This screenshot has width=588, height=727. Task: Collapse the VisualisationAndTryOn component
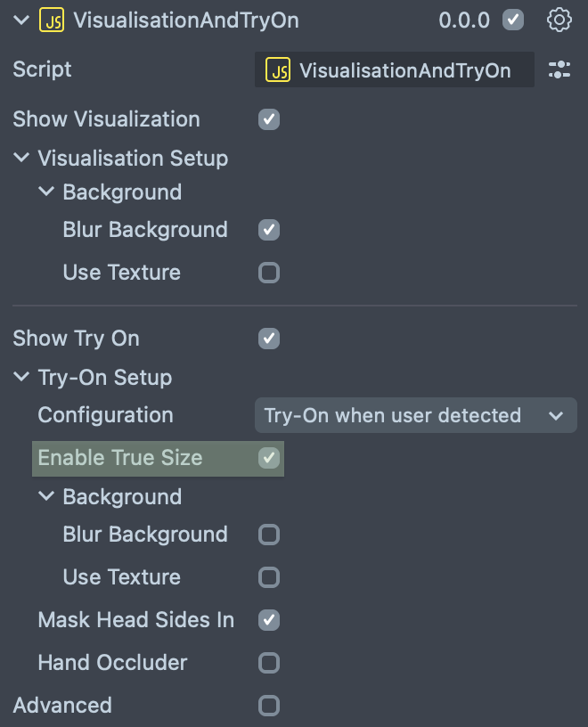coord(21,20)
